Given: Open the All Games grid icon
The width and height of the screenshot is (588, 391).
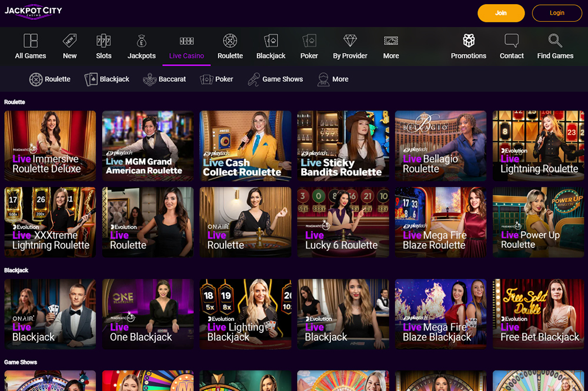Looking at the screenshot, I should pyautogui.click(x=31, y=41).
